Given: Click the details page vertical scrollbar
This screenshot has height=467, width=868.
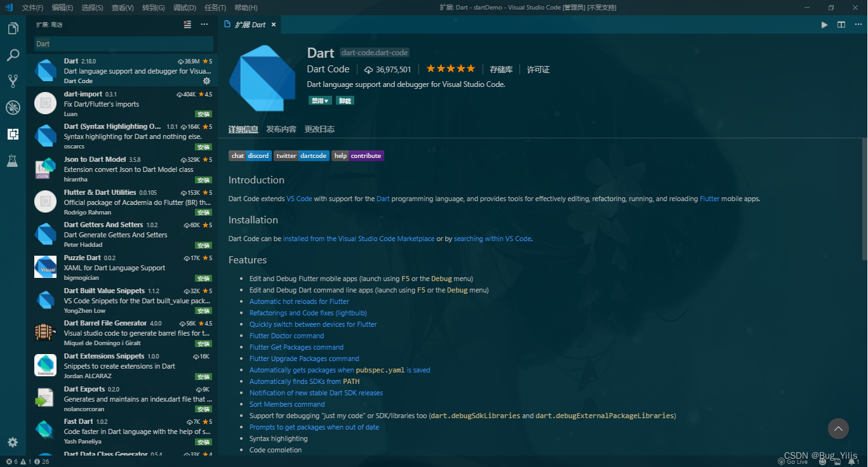Looking at the screenshot, I should [x=864, y=198].
